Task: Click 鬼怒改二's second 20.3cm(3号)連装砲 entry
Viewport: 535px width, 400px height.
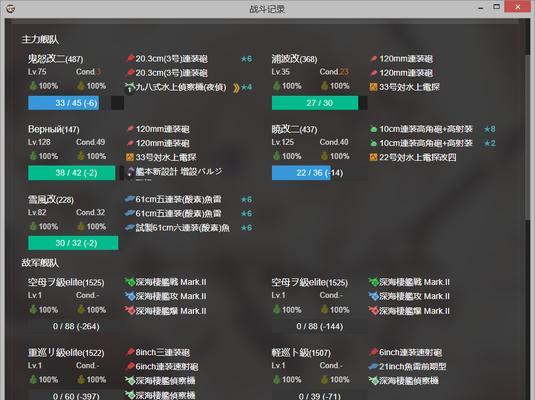Action: pos(167,73)
